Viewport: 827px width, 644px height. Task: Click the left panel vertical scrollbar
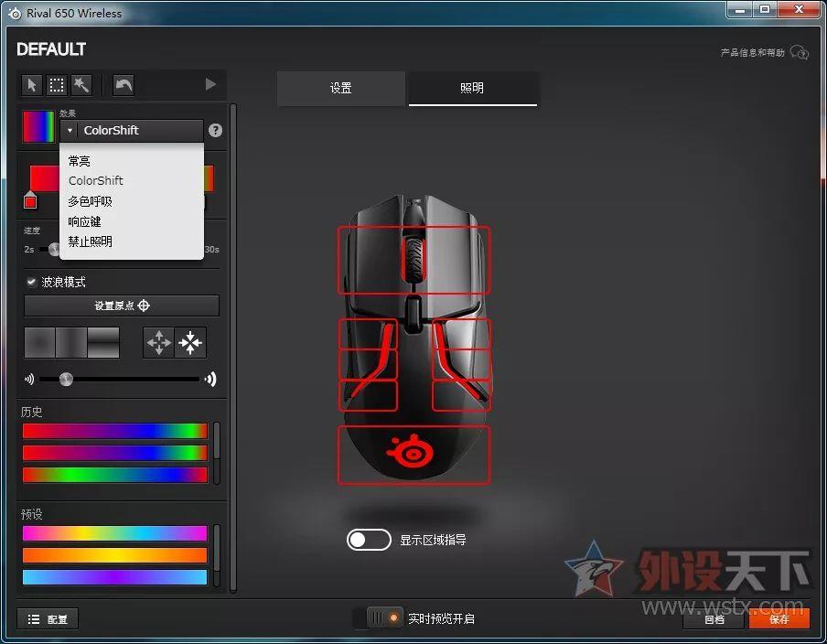tap(233, 349)
